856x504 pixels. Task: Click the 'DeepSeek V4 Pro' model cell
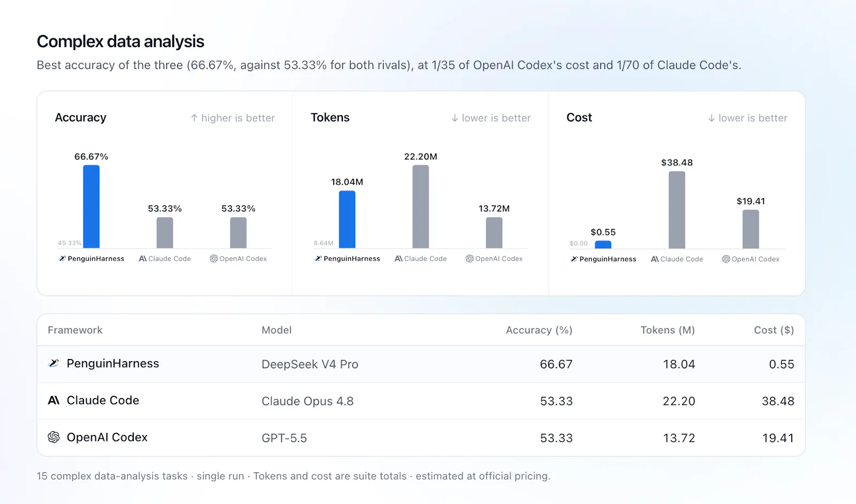click(x=310, y=364)
